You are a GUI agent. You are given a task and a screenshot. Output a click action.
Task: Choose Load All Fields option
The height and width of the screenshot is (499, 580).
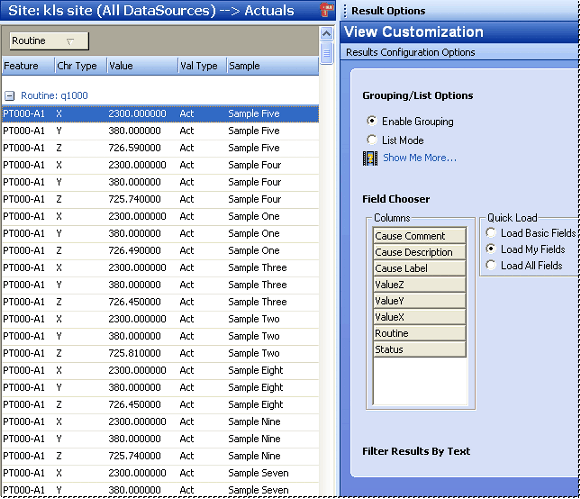tap(490, 265)
